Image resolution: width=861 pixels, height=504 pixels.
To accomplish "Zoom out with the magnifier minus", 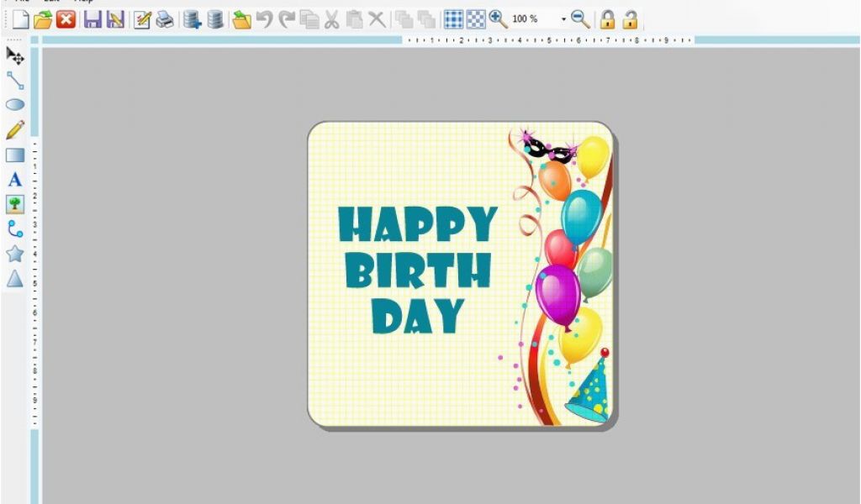I will (x=580, y=20).
